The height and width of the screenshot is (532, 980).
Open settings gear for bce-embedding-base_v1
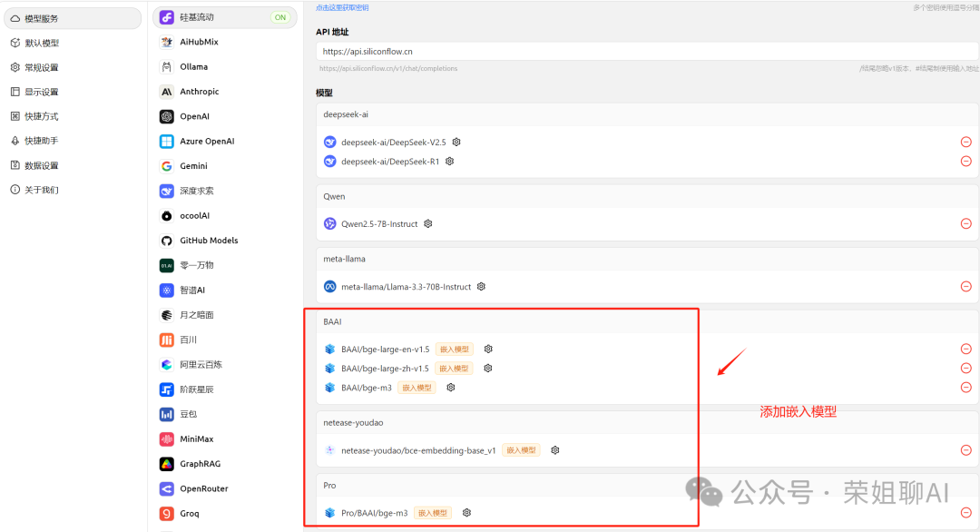pyautogui.click(x=555, y=450)
